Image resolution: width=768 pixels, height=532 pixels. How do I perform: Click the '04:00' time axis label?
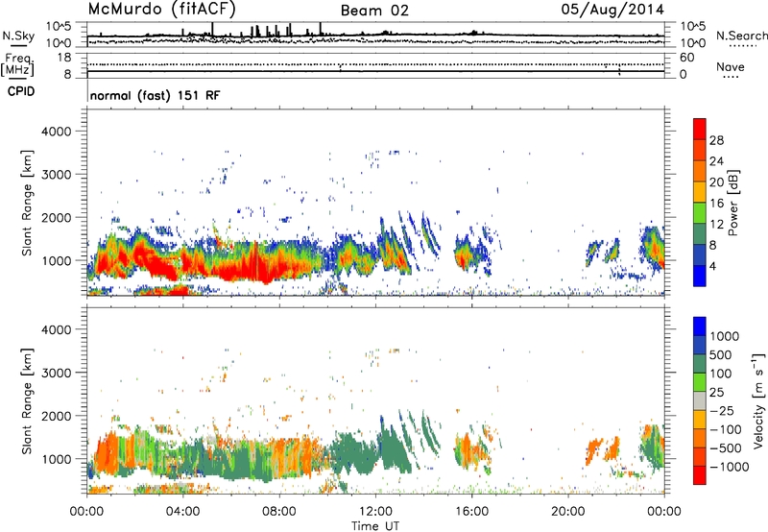[182, 512]
